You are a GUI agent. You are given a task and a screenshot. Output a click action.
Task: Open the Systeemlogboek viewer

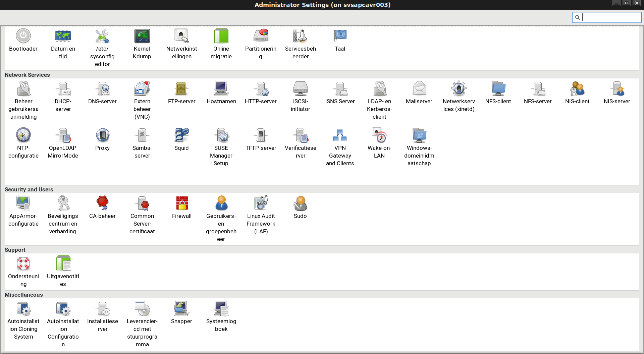point(221,308)
